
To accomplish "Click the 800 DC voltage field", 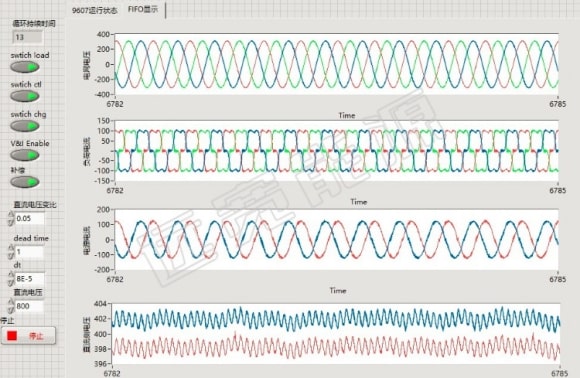I will coord(30,306).
